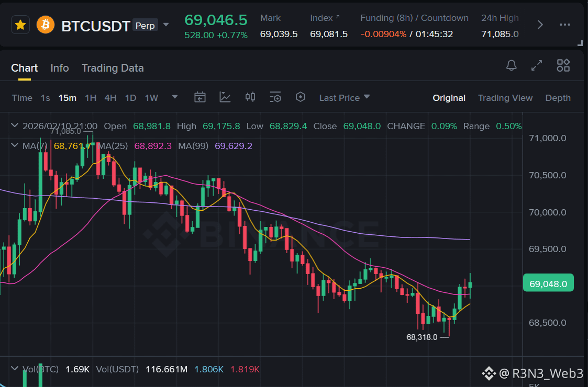Select the Original chart view
The height and width of the screenshot is (387, 588).
[x=449, y=98]
